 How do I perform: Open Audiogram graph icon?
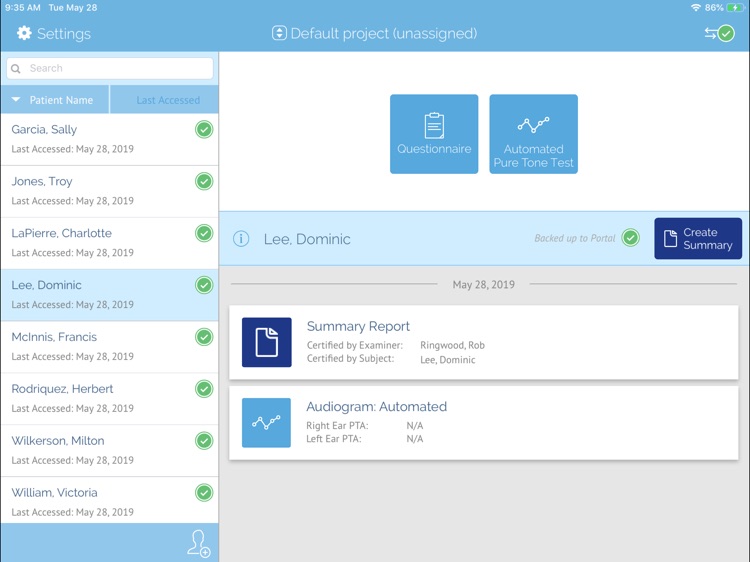[x=266, y=423]
